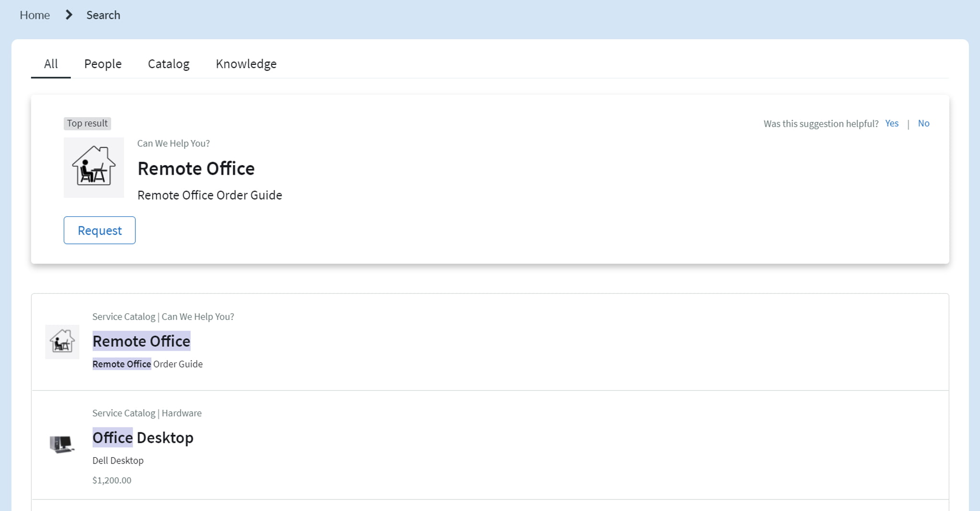
Task: Switch to the Knowledge tab
Action: pyautogui.click(x=246, y=64)
